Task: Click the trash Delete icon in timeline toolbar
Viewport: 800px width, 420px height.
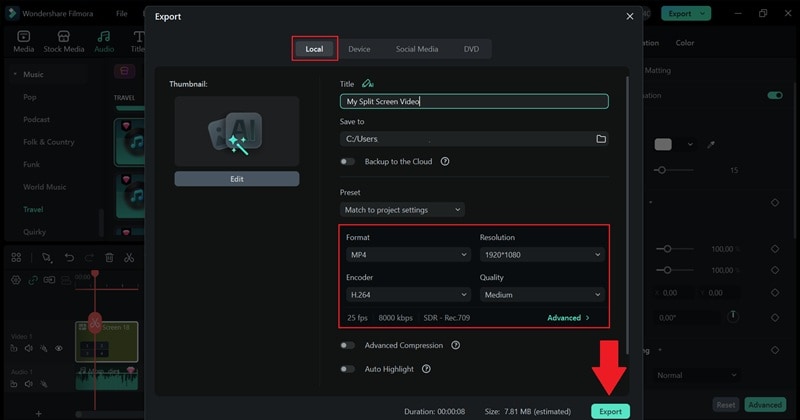Action: pos(109,258)
